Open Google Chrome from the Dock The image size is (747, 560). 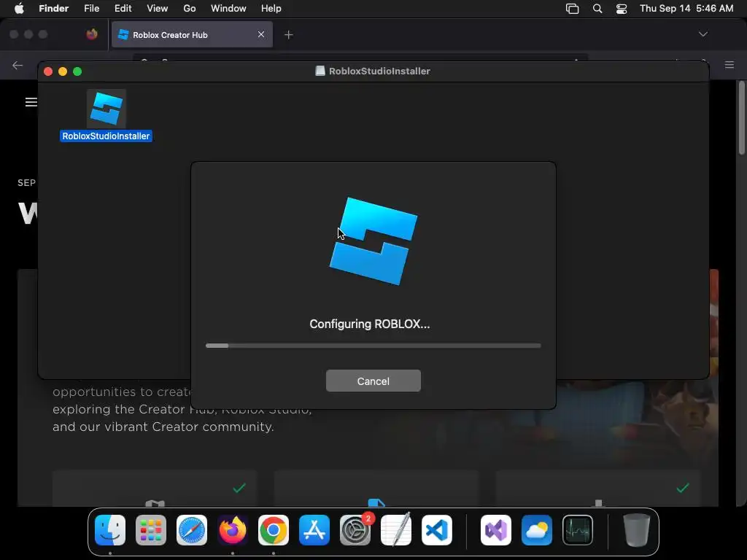tap(274, 530)
